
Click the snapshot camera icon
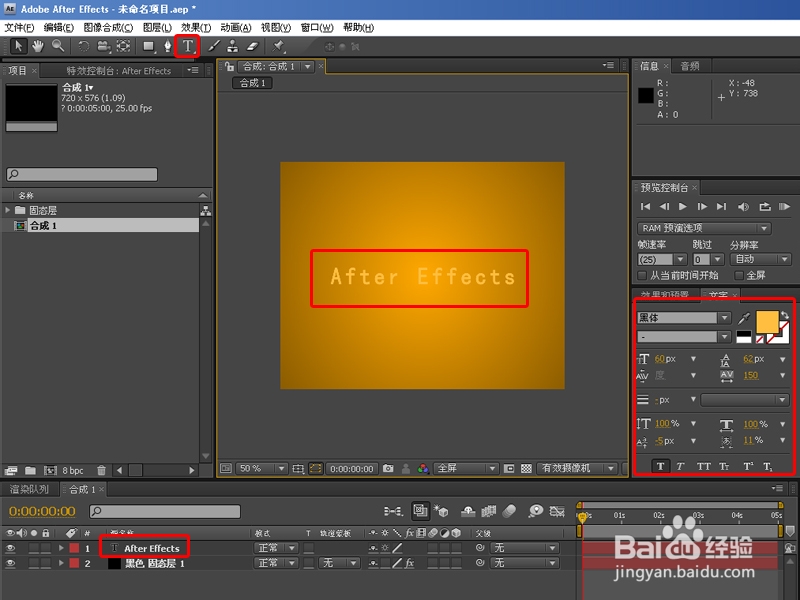pyautogui.click(x=388, y=468)
